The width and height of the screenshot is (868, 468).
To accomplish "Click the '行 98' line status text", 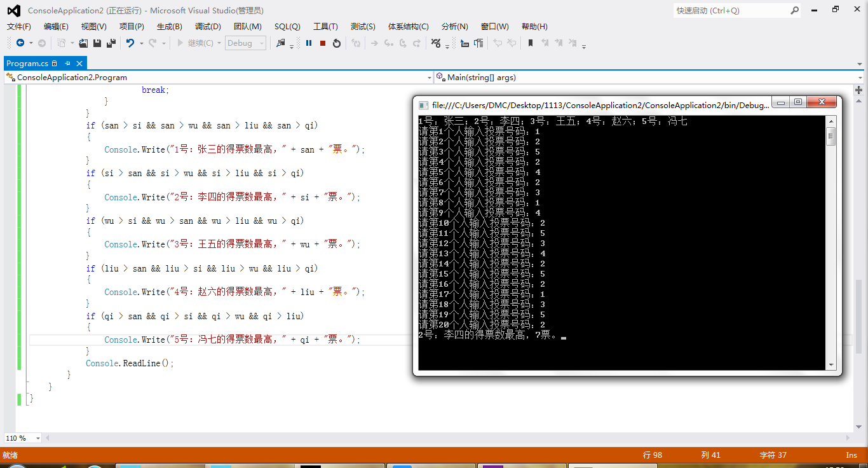I will [x=653, y=455].
